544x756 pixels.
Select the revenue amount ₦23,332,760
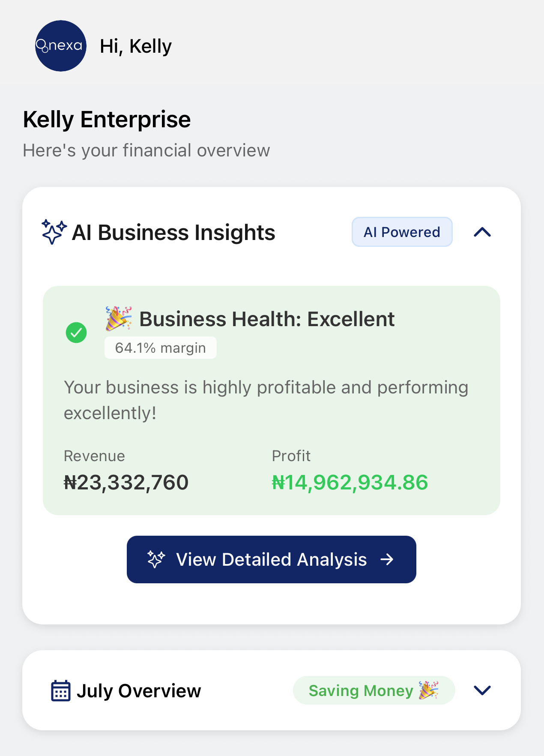point(126,483)
